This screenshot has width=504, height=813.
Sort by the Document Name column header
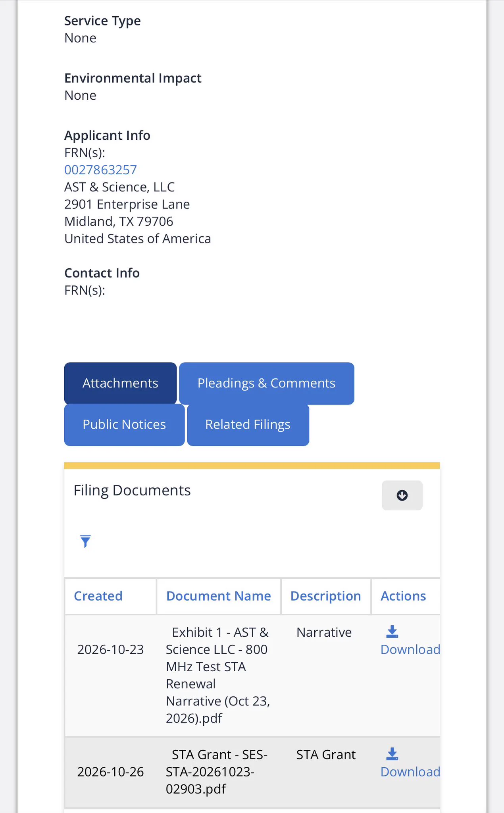point(219,596)
